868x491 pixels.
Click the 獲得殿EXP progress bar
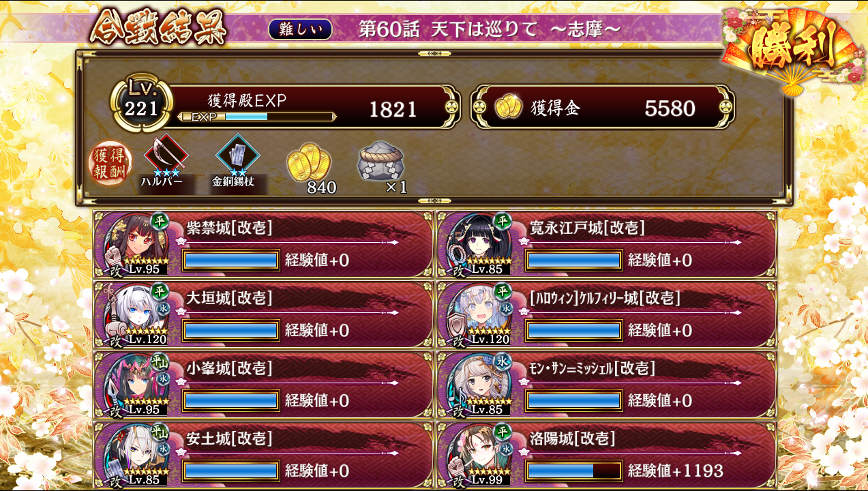(x=257, y=117)
